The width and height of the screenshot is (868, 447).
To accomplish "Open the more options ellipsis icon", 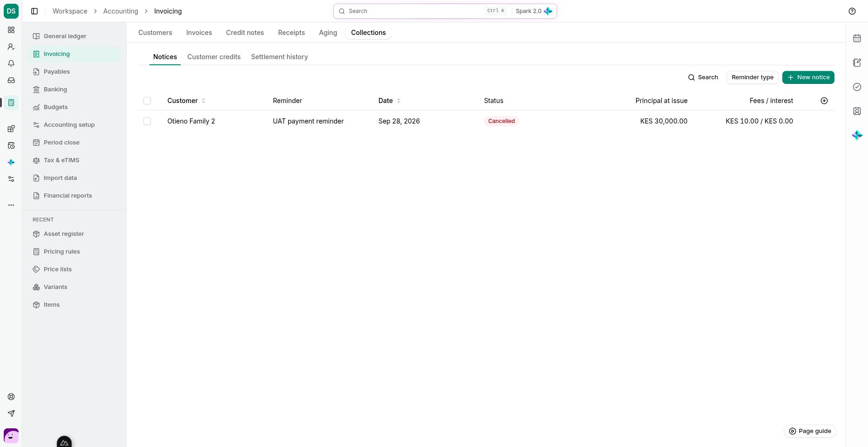I will 11,205.
